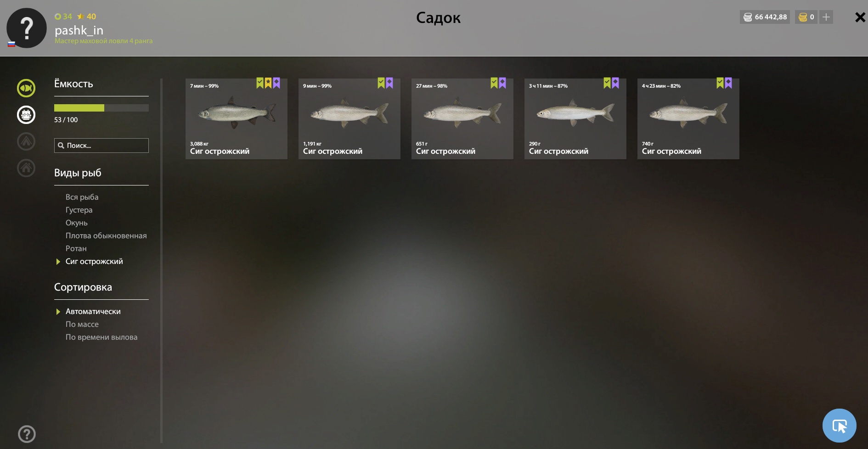Toggle green check marker on 651 г fish

tap(494, 83)
